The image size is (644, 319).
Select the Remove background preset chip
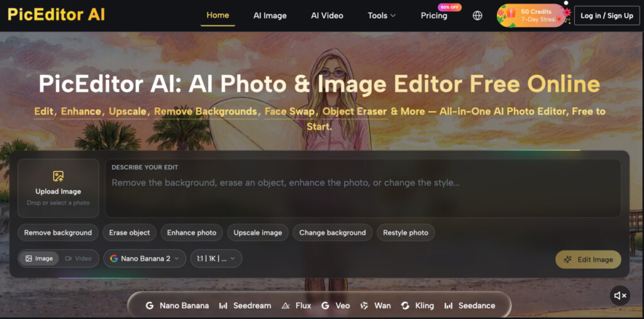coord(58,232)
